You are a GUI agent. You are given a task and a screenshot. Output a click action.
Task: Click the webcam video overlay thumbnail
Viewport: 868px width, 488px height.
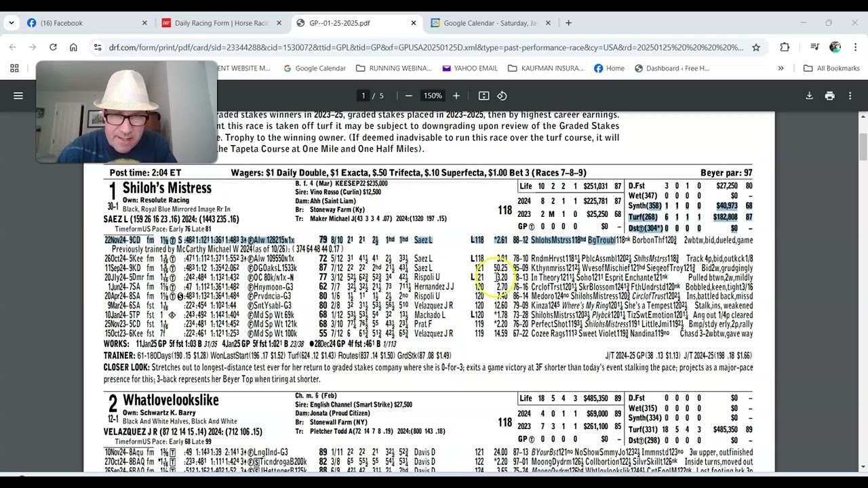pyautogui.click(x=127, y=112)
